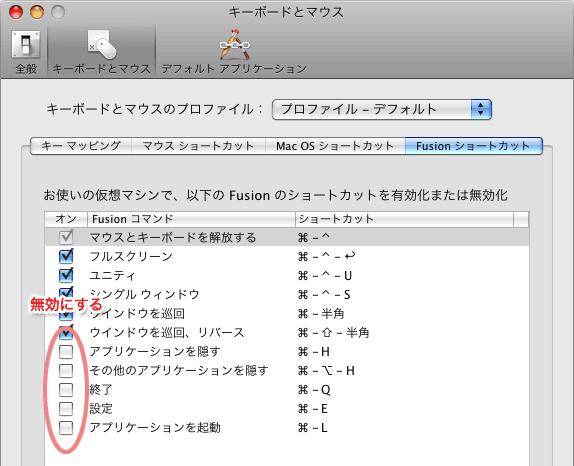574x466 pixels.
Task: Click the ⌘ – ^ – U shortcut cell
Action: [325, 275]
